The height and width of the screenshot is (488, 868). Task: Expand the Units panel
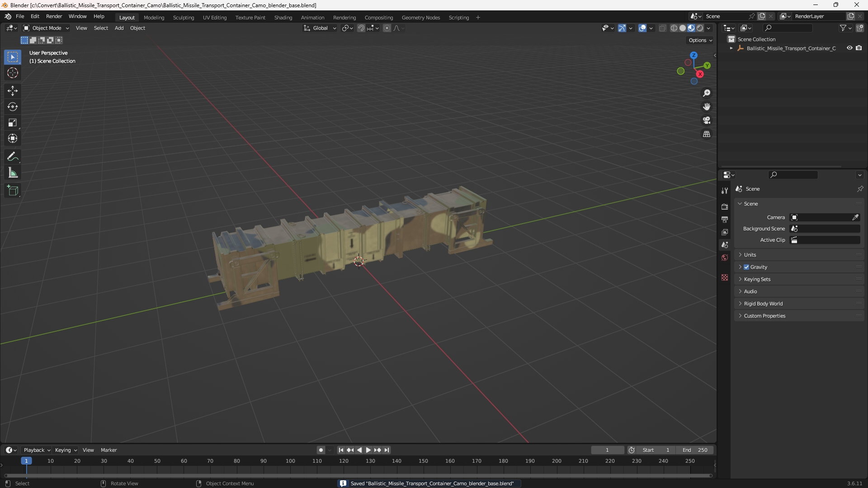point(799,255)
